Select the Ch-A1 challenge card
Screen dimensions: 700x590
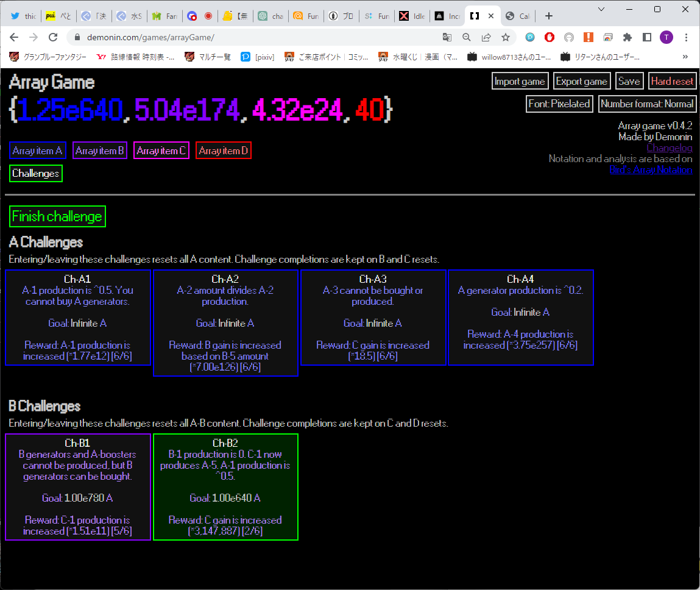(x=78, y=318)
